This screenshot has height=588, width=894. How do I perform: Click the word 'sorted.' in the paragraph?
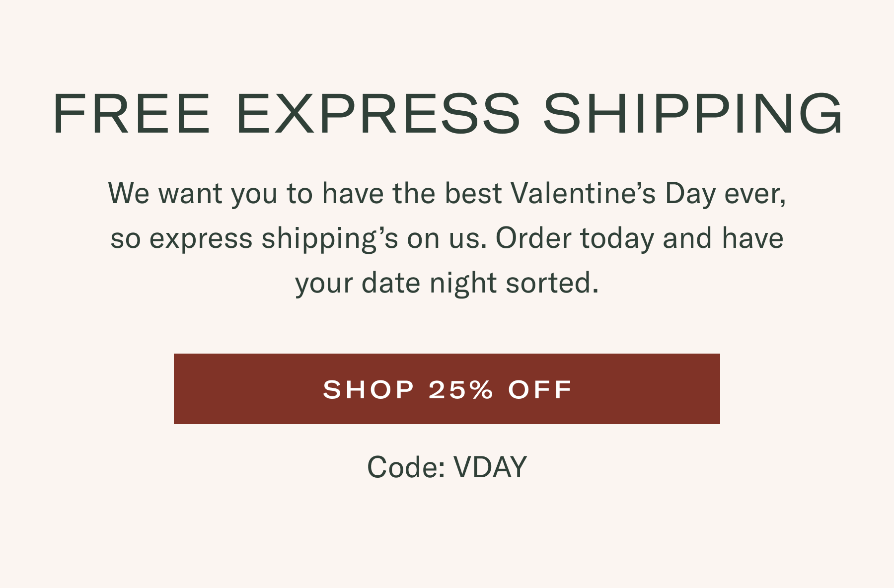tap(552, 283)
